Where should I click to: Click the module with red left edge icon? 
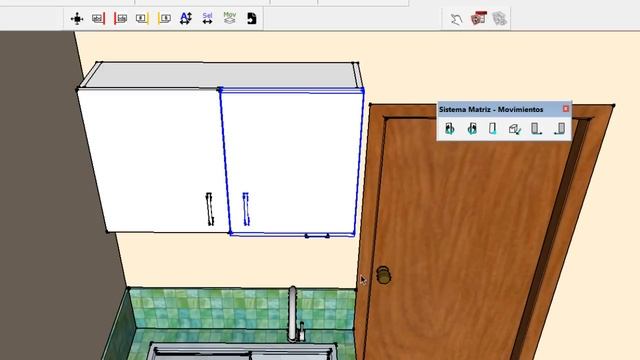(120, 18)
